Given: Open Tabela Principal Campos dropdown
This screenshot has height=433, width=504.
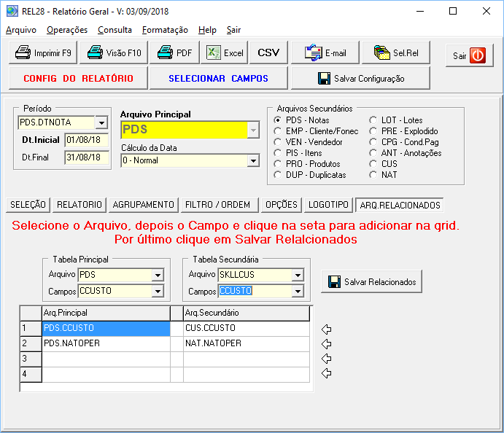Looking at the screenshot, I should pyautogui.click(x=158, y=292).
